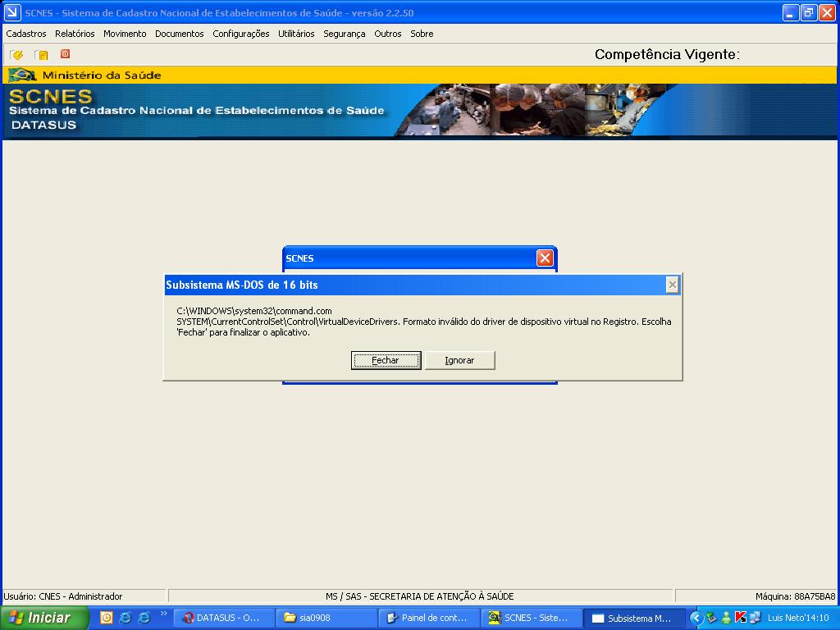Viewport: 840px width, 630px height.
Task: Click the red power toolbar icon
Action: 66,53
